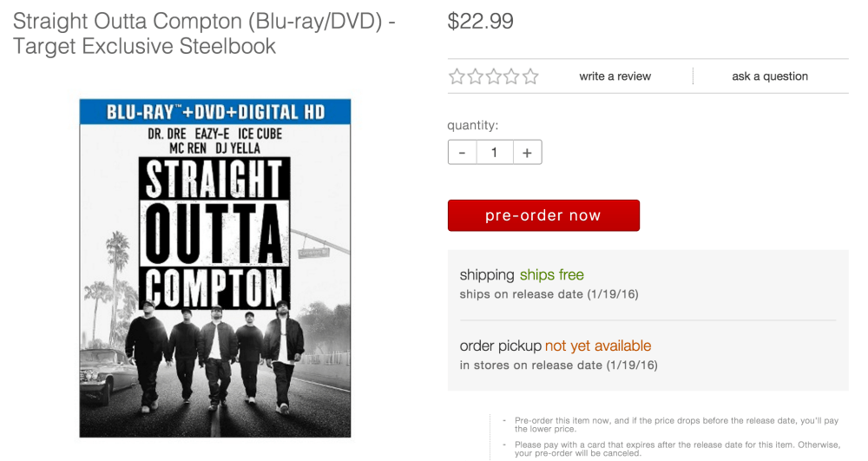This screenshot has width=868, height=461.
Task: Increase quantity with the plus button
Action: pyautogui.click(x=527, y=153)
